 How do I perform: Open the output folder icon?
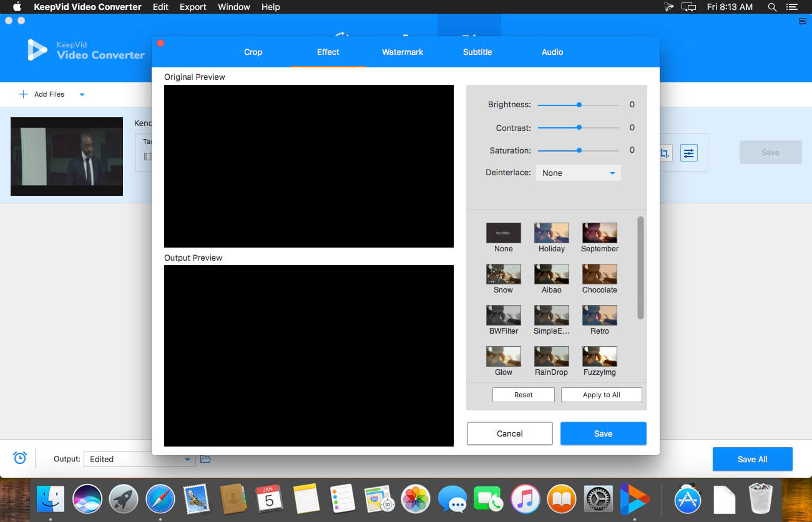(205, 459)
